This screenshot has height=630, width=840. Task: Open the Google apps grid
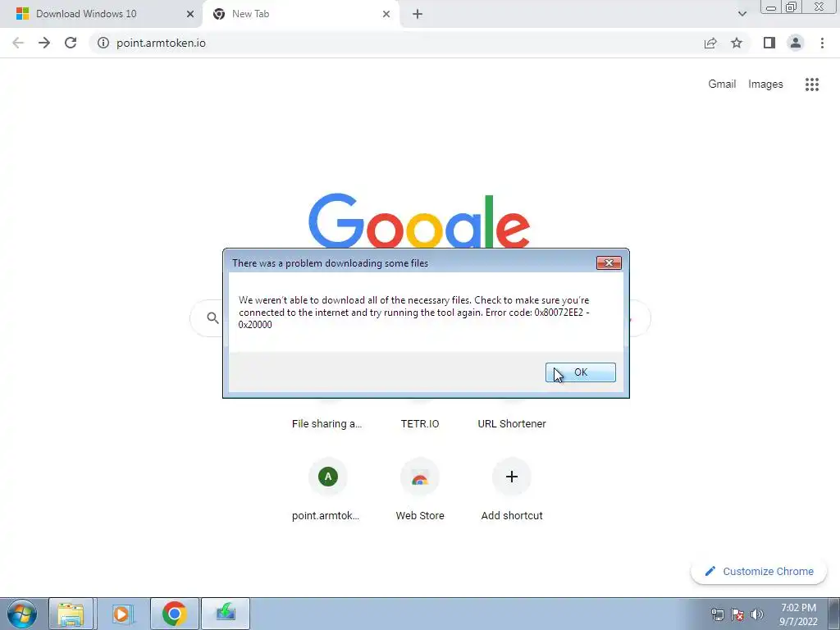click(811, 84)
